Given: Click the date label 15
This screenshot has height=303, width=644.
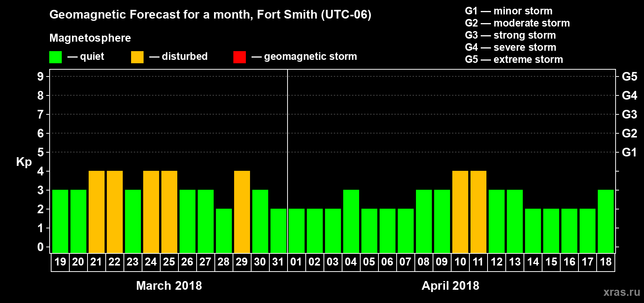Looking at the screenshot, I should point(551,262).
